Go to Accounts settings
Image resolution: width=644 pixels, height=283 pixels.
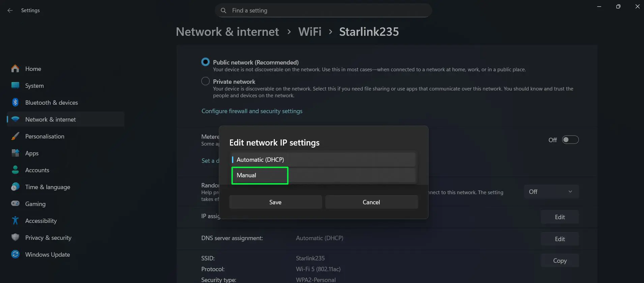tap(37, 170)
